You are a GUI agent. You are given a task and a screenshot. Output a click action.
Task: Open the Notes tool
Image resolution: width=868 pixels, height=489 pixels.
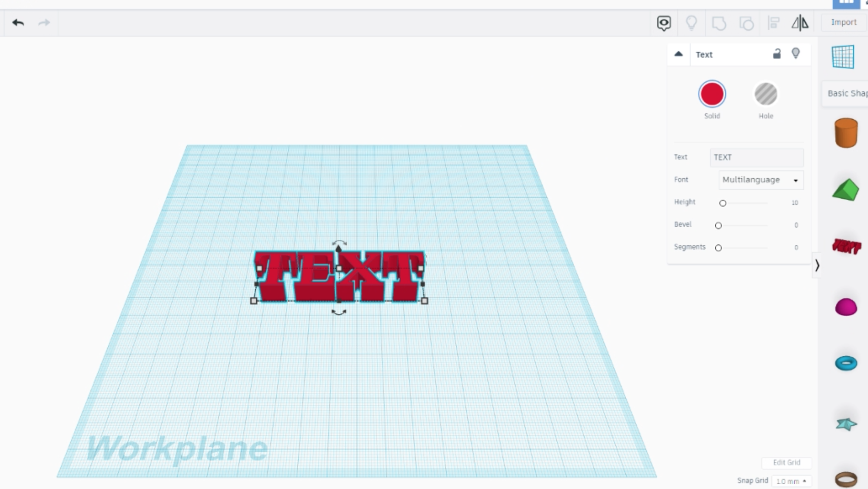tap(664, 23)
